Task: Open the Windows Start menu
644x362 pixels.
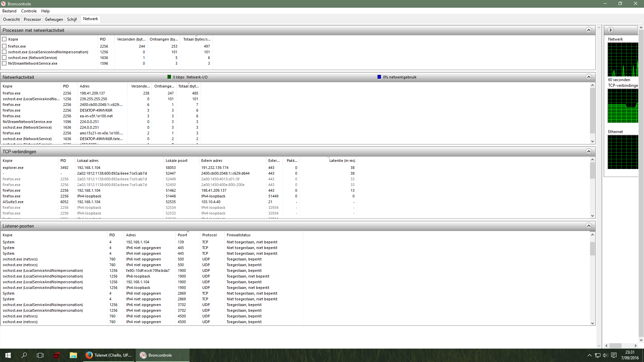Action: coord(8,355)
